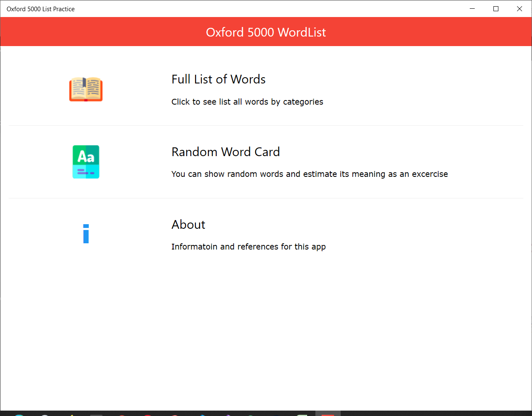This screenshot has width=532, height=416.
Task: Minimize the Oxford 5000 List Practice window
Action: (x=472, y=9)
